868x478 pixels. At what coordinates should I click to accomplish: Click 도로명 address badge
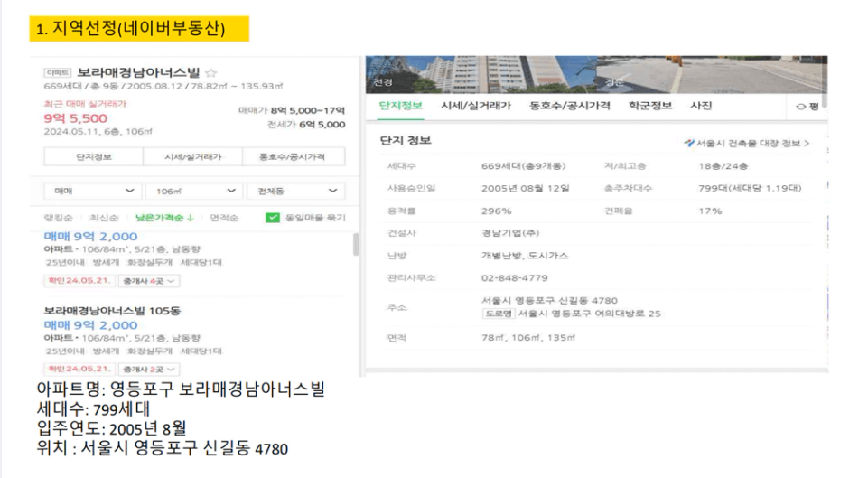coord(499,314)
